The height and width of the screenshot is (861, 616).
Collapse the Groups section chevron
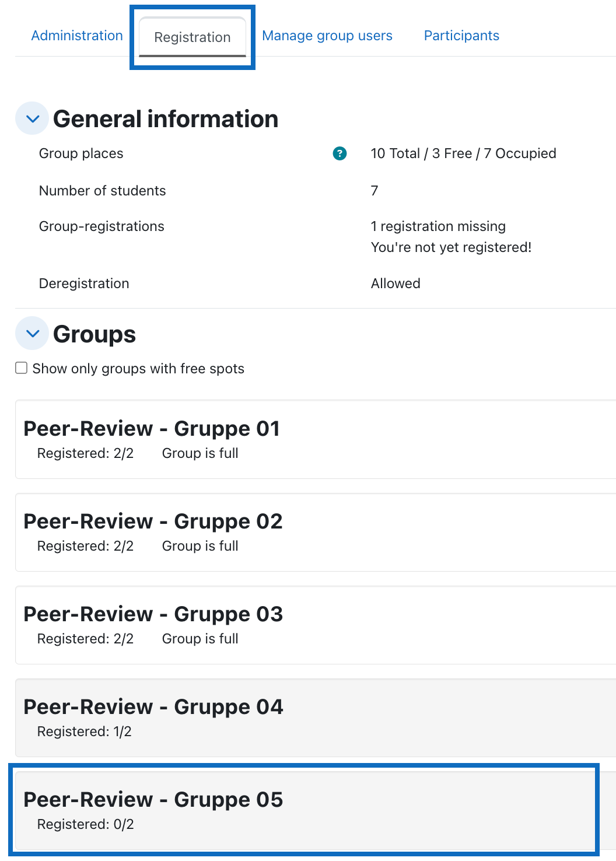[32, 333]
